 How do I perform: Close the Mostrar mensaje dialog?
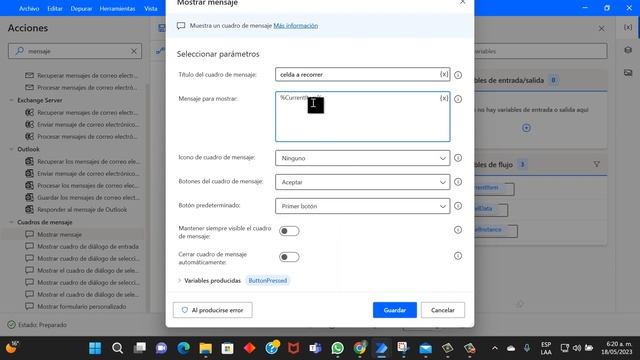tap(462, 2)
